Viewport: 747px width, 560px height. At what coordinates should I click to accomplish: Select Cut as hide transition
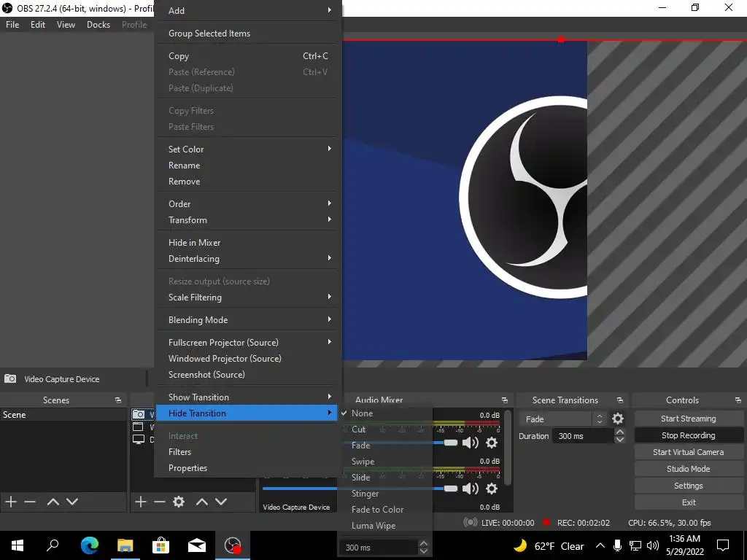click(x=385, y=429)
